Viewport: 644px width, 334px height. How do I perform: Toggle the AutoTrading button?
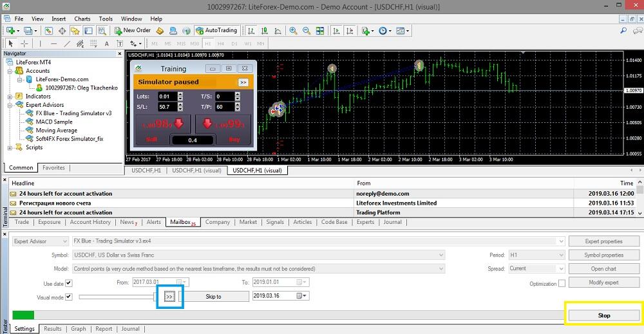pyautogui.click(x=216, y=30)
